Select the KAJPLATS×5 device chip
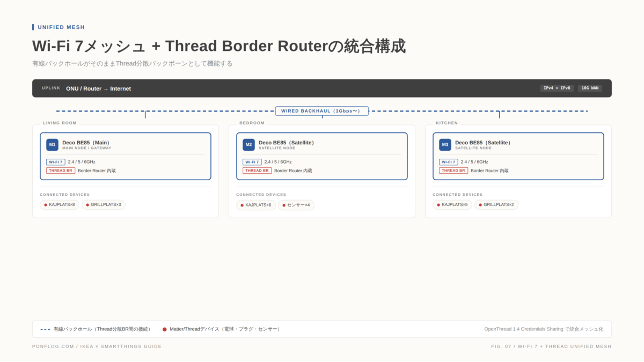This screenshot has width=644, height=362. 452,205
